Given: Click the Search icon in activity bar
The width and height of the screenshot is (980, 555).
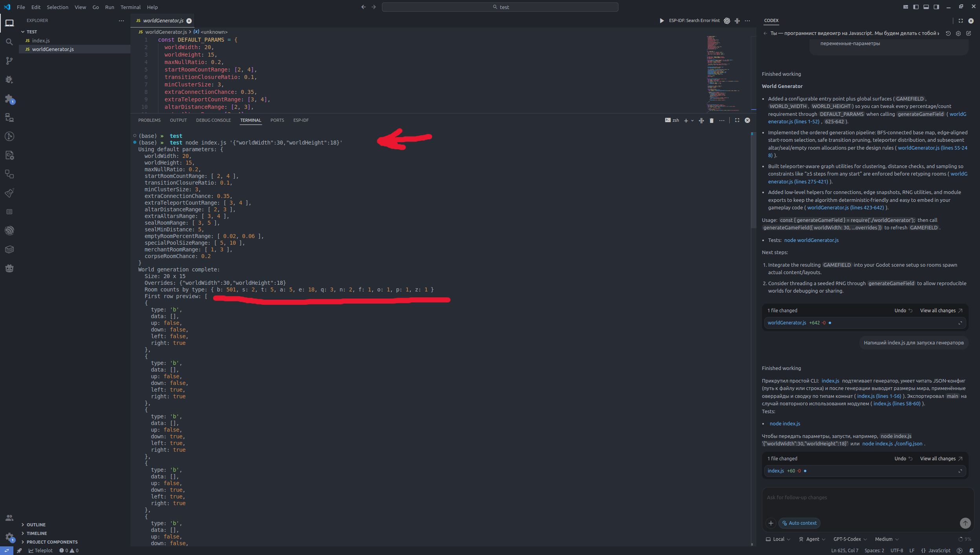Looking at the screenshot, I should pos(9,42).
